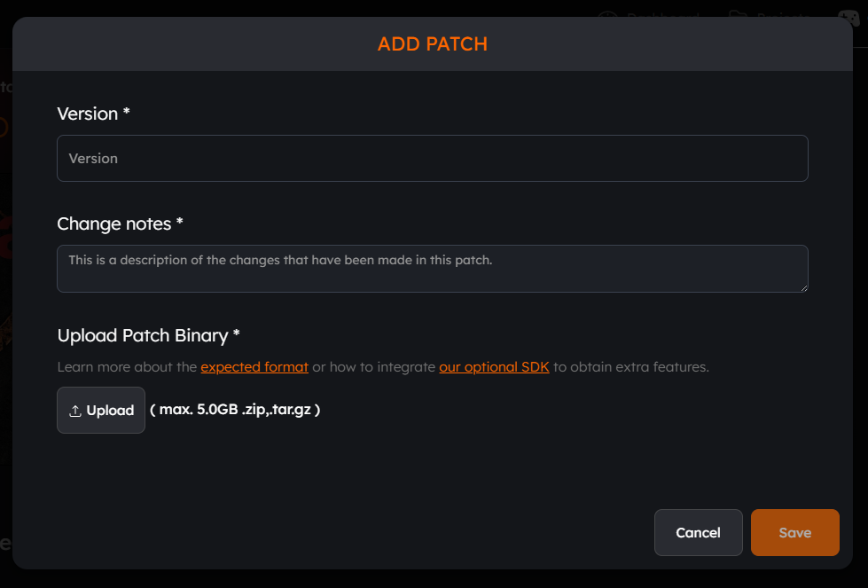Click the ADD PATCH dialog title

pyautogui.click(x=433, y=43)
